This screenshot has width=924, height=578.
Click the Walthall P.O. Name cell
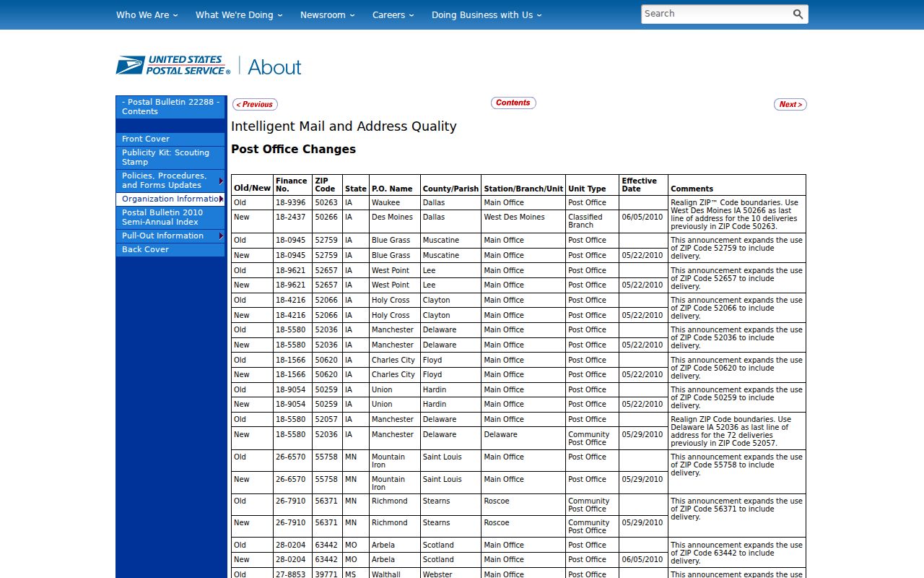point(394,574)
